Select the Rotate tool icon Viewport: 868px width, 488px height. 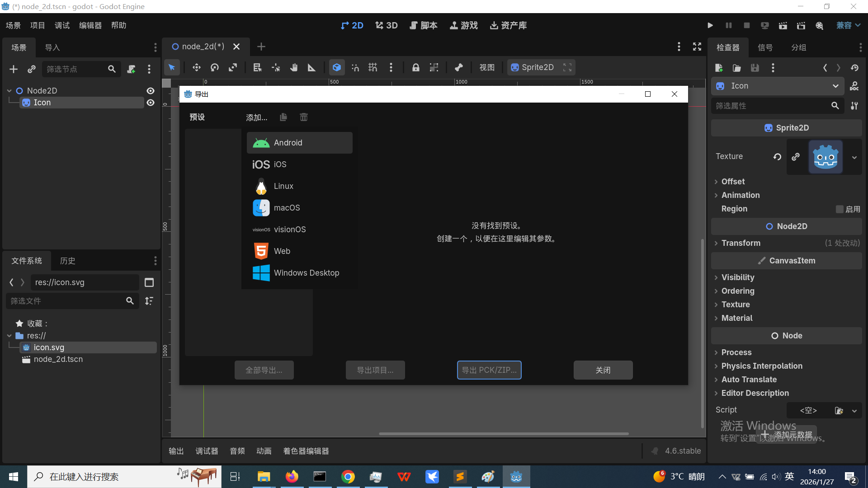pyautogui.click(x=215, y=68)
